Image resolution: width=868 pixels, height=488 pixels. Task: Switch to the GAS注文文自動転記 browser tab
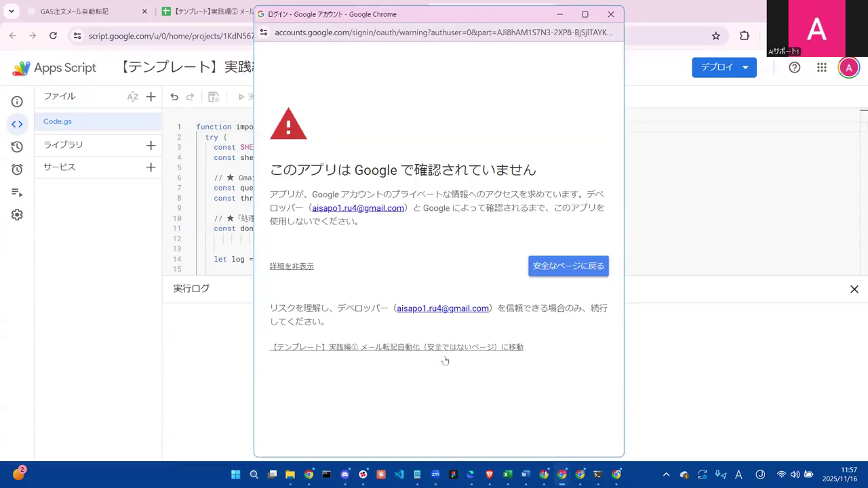point(75,12)
